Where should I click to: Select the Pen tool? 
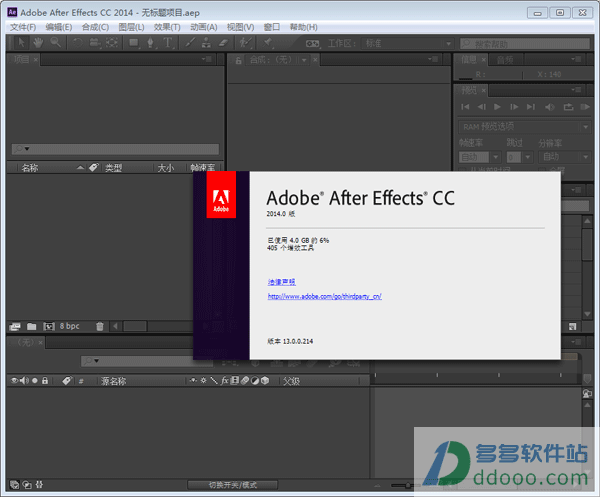151,42
